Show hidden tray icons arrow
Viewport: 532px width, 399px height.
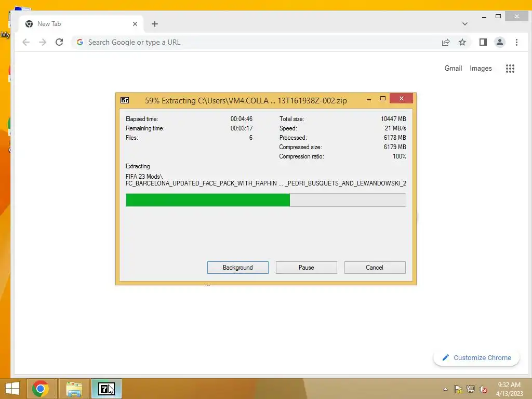[x=445, y=389]
